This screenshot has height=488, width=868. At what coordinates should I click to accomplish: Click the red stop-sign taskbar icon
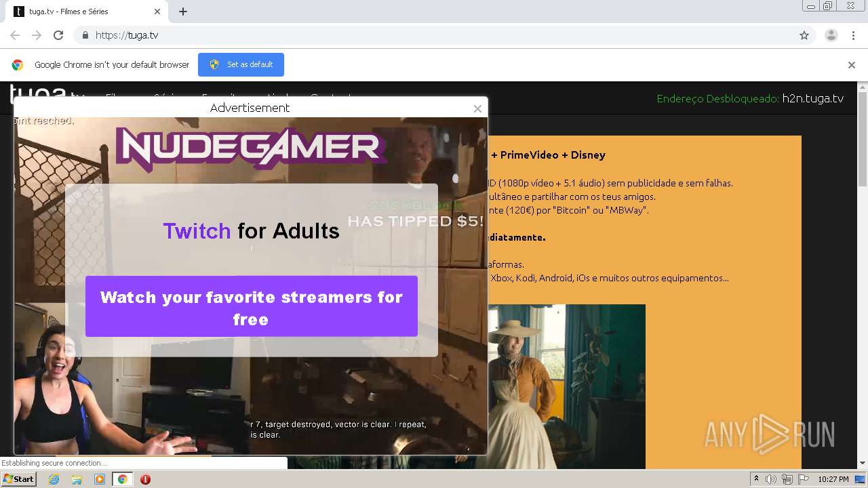(145, 479)
